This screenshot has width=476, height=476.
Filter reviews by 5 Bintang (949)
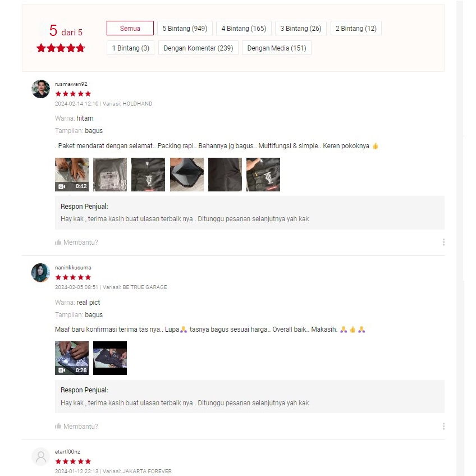click(185, 28)
